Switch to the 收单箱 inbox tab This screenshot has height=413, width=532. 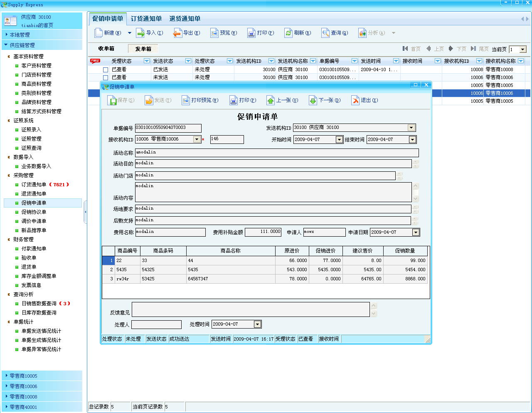106,49
